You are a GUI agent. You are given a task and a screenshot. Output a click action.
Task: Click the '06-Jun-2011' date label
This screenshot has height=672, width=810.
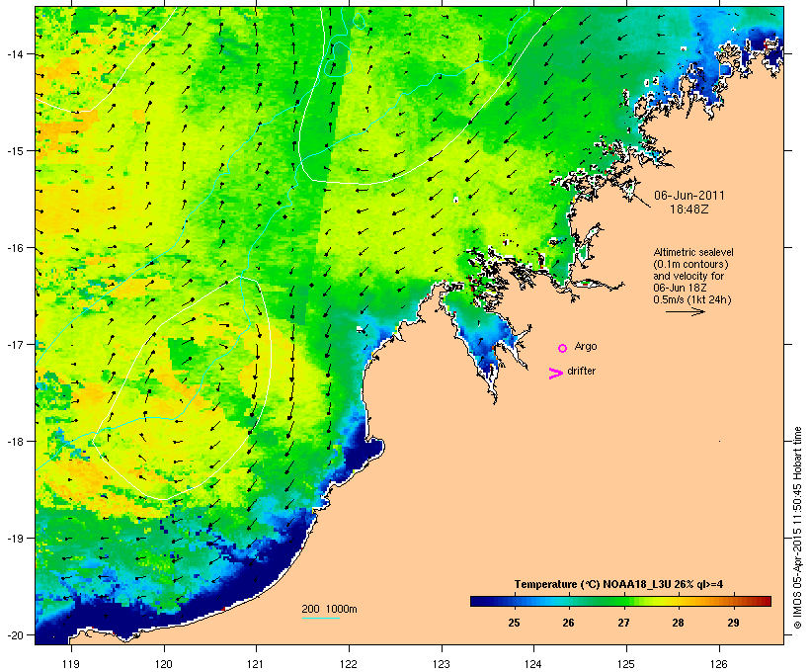pyautogui.click(x=689, y=196)
